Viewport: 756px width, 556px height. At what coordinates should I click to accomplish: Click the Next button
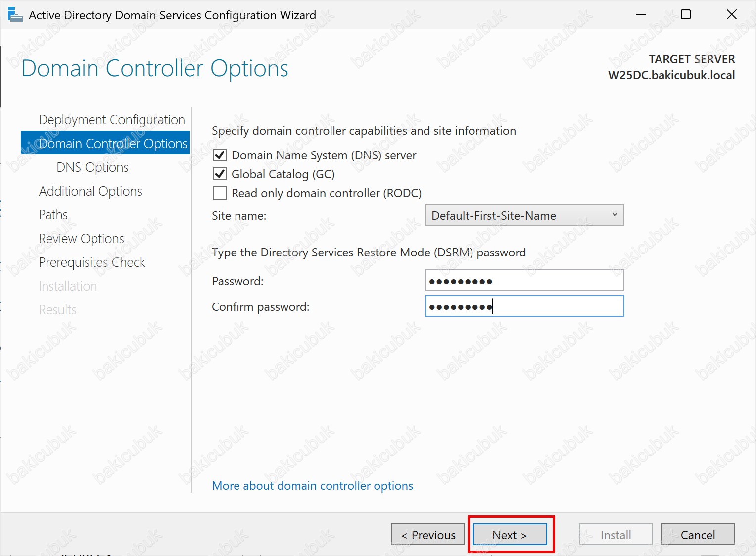[510, 535]
